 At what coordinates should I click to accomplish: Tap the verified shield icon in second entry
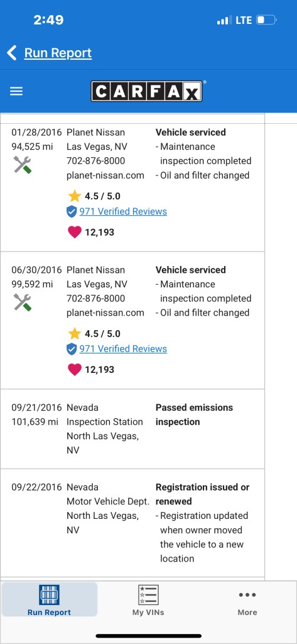click(x=72, y=349)
